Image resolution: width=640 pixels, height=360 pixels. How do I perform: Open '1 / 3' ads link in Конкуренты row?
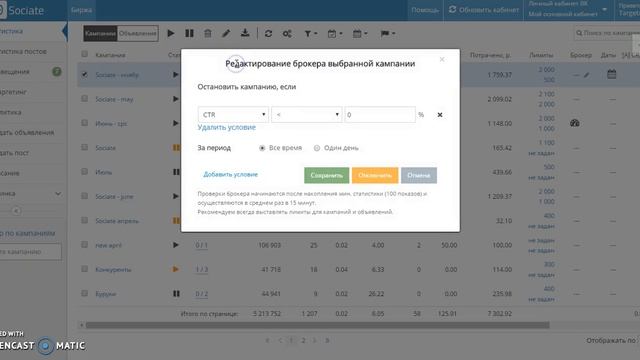pos(202,269)
